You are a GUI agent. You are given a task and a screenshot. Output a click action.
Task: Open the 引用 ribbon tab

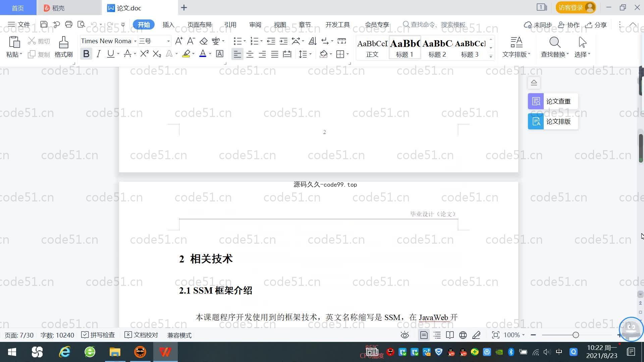[x=230, y=24]
